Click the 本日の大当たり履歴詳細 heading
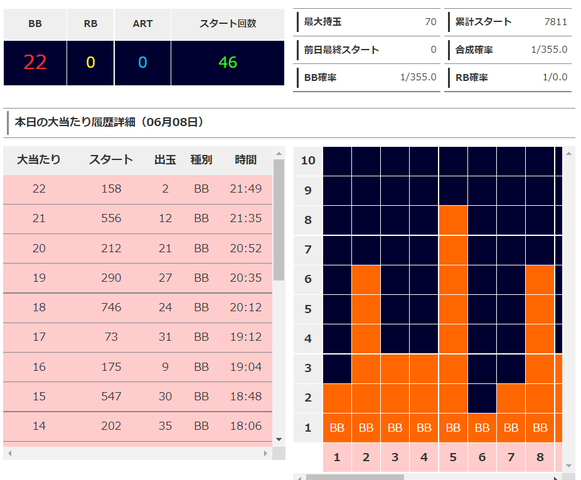Image resolution: width=581 pixels, height=480 pixels. pyautogui.click(x=109, y=122)
